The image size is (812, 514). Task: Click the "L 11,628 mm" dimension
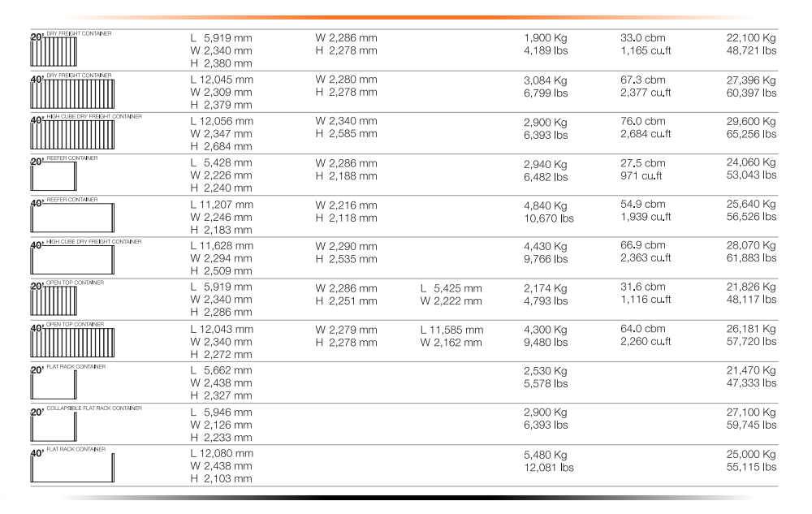click(x=222, y=246)
